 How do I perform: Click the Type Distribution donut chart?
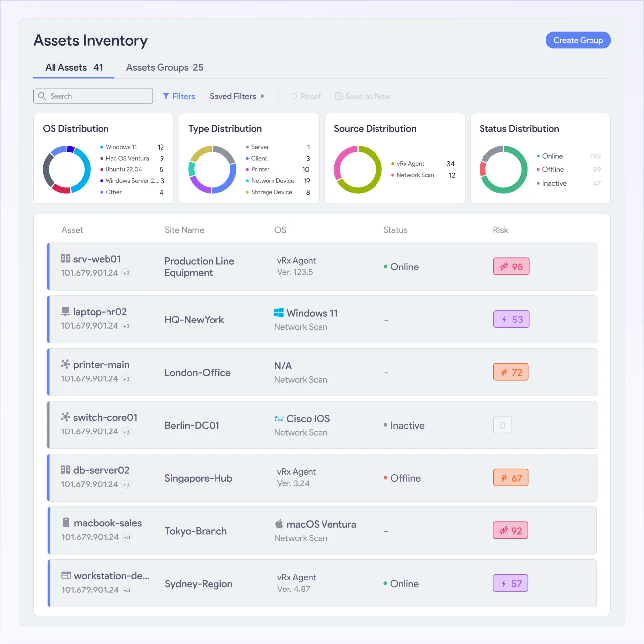[x=212, y=169]
